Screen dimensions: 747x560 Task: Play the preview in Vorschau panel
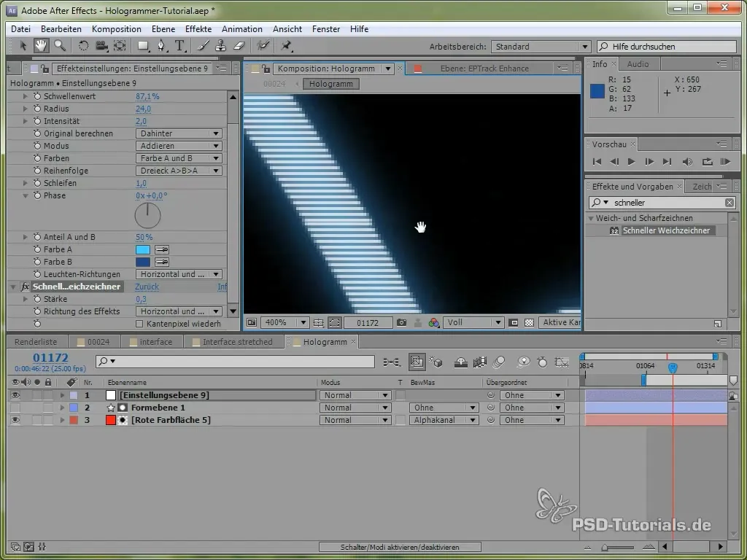[631, 162]
